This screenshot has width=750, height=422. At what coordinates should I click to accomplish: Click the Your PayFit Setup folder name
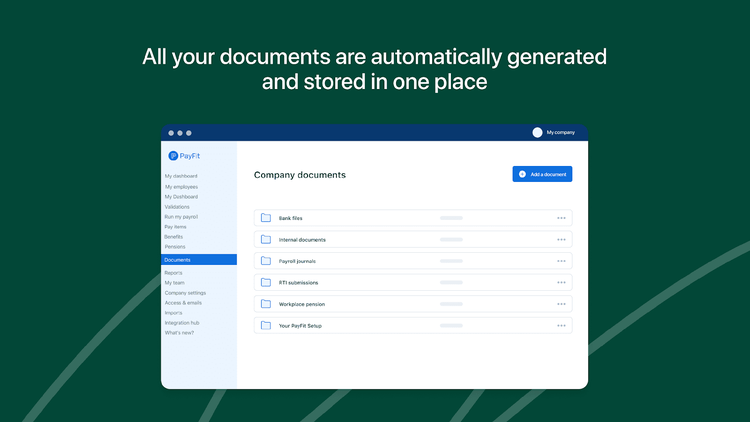pyautogui.click(x=300, y=326)
